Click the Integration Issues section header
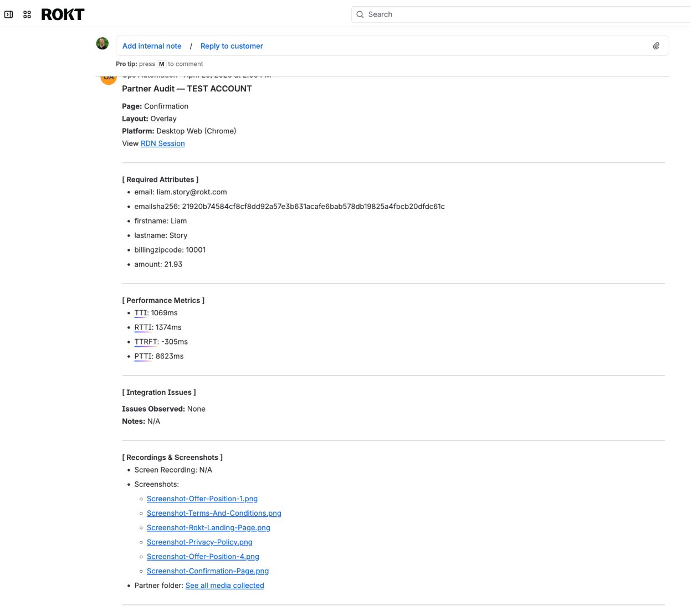This screenshot has height=616, width=697. click(159, 392)
